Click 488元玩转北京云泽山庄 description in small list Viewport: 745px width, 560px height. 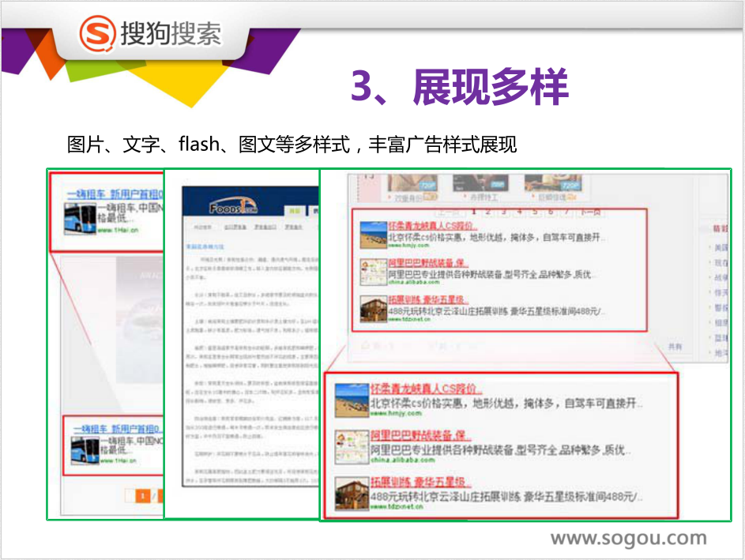pos(497,311)
